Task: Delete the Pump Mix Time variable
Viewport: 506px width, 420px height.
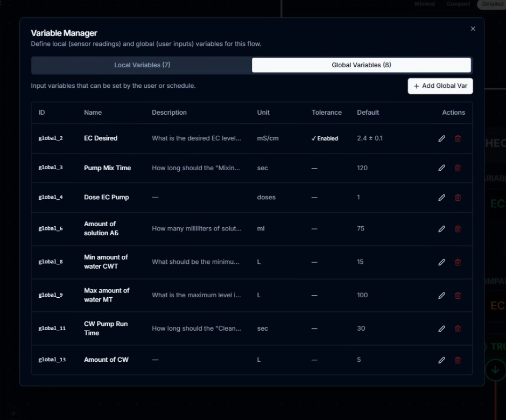Action: [458, 168]
